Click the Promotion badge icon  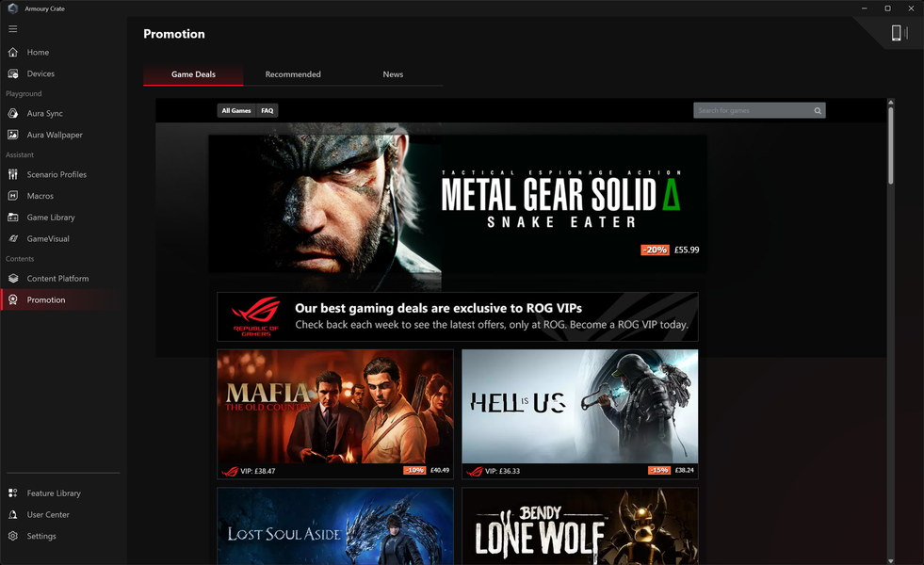pos(13,299)
